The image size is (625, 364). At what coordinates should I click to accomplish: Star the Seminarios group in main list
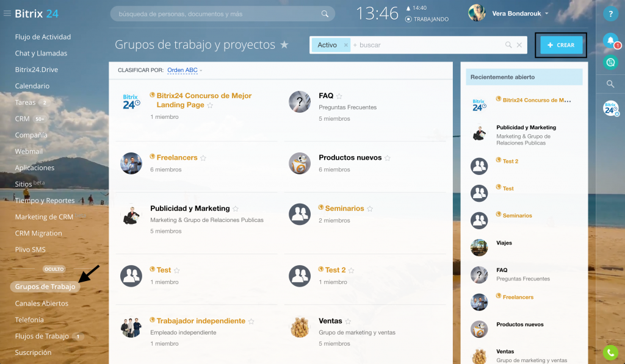370,209
